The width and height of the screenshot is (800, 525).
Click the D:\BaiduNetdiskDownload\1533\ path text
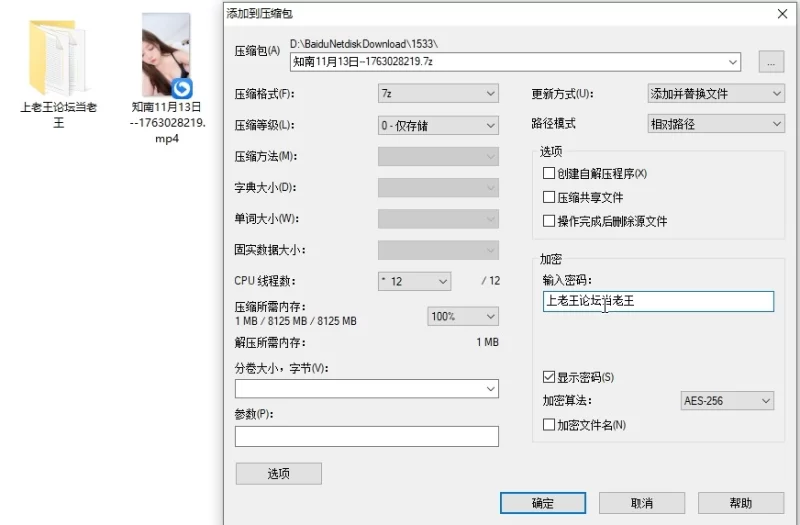pos(364,44)
